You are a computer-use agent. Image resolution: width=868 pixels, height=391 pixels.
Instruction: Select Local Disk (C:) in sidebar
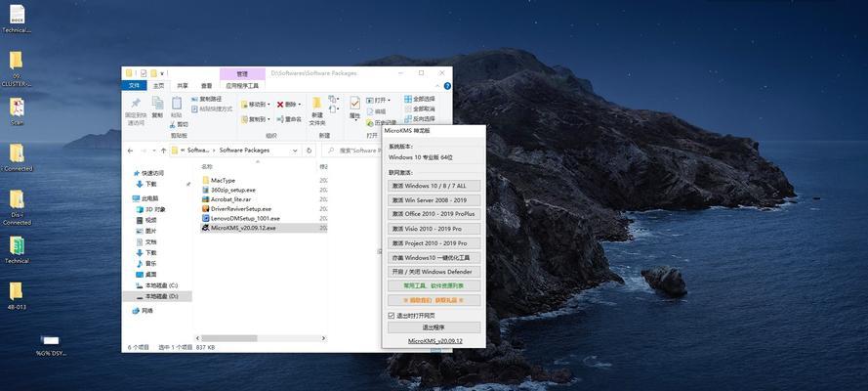point(157,285)
